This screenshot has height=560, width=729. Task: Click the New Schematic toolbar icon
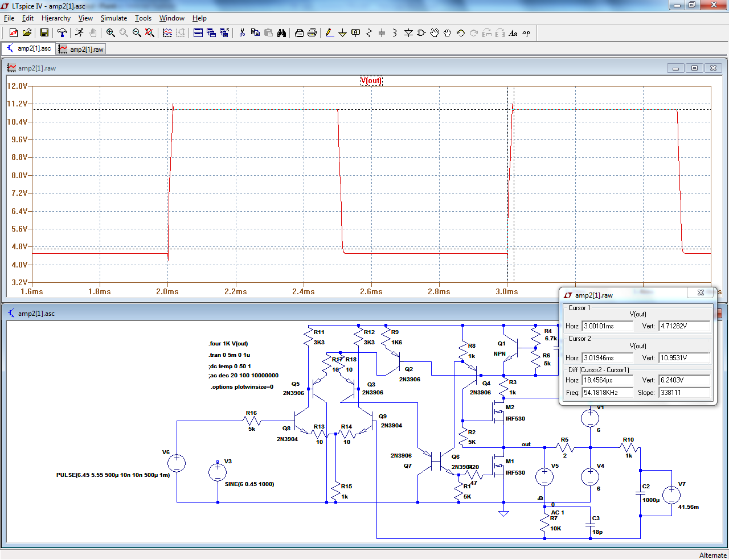(14, 33)
